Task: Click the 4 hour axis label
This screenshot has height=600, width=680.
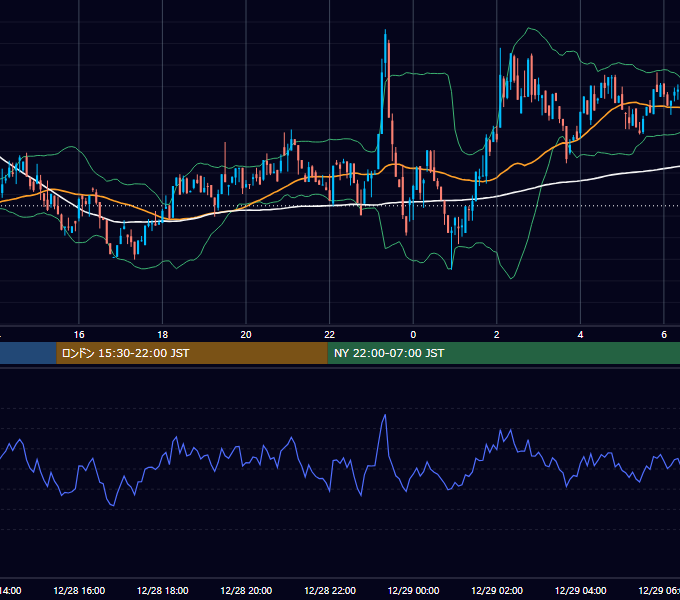Action: 580,335
